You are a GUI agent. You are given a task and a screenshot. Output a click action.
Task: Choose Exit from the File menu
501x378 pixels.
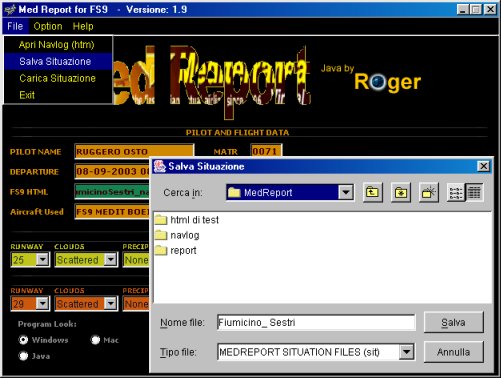click(58, 95)
